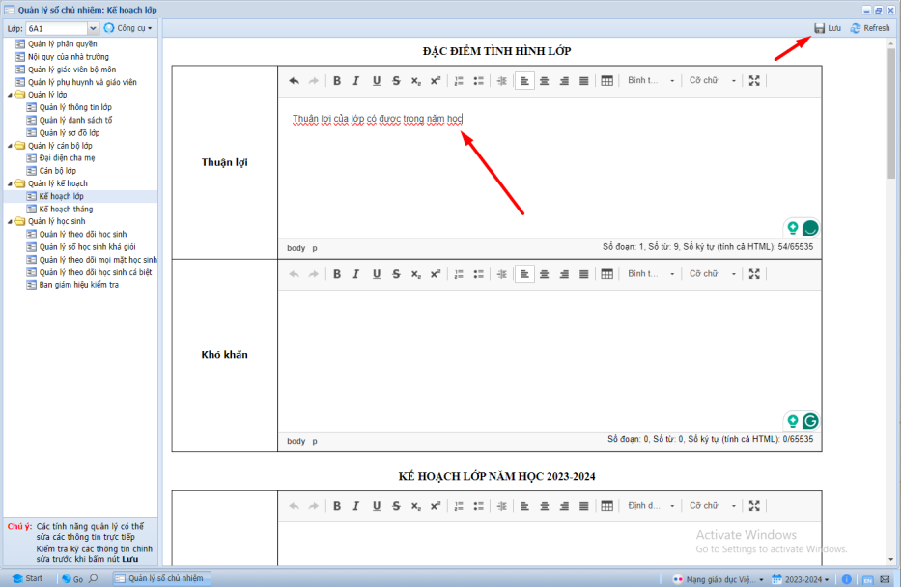Open the Cỡ chữ dropdown in Thuận lợi editor
This screenshot has width=902, height=588.
(712, 81)
